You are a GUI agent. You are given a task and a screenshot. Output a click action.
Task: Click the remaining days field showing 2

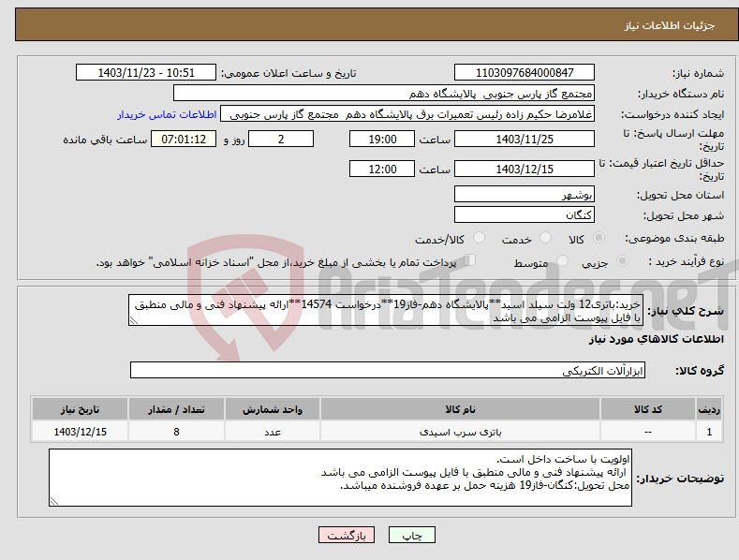[x=281, y=139]
